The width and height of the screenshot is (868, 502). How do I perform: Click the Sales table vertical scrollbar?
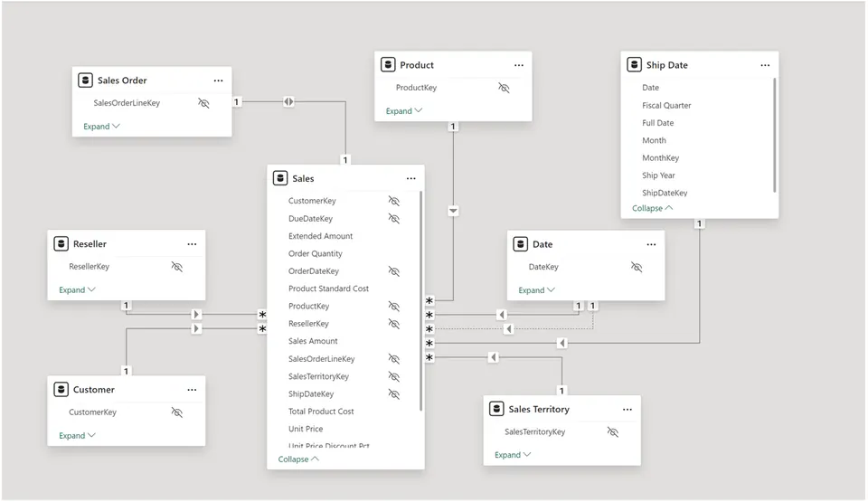pos(420,301)
